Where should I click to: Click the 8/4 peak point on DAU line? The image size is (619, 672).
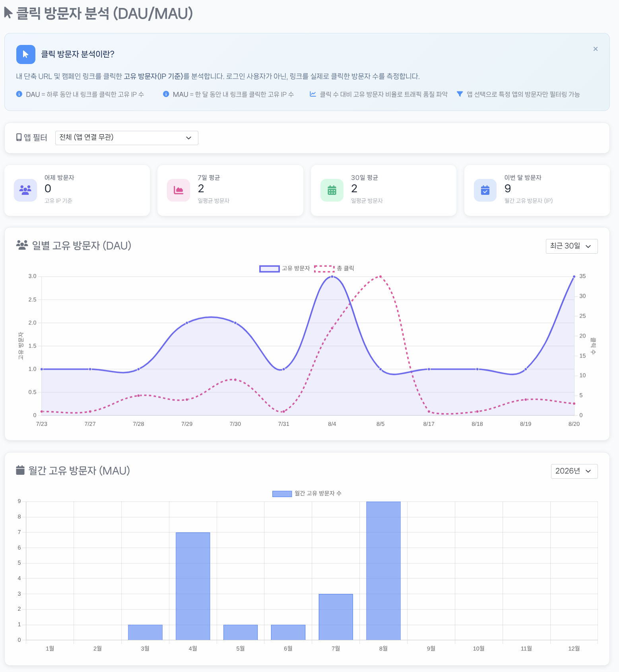click(x=332, y=276)
